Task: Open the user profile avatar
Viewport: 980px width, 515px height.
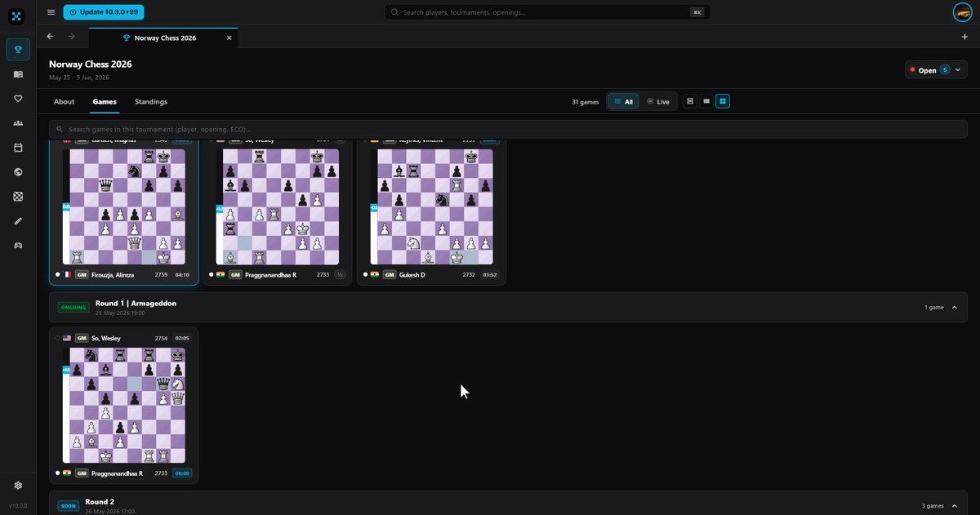Action: coord(962,12)
